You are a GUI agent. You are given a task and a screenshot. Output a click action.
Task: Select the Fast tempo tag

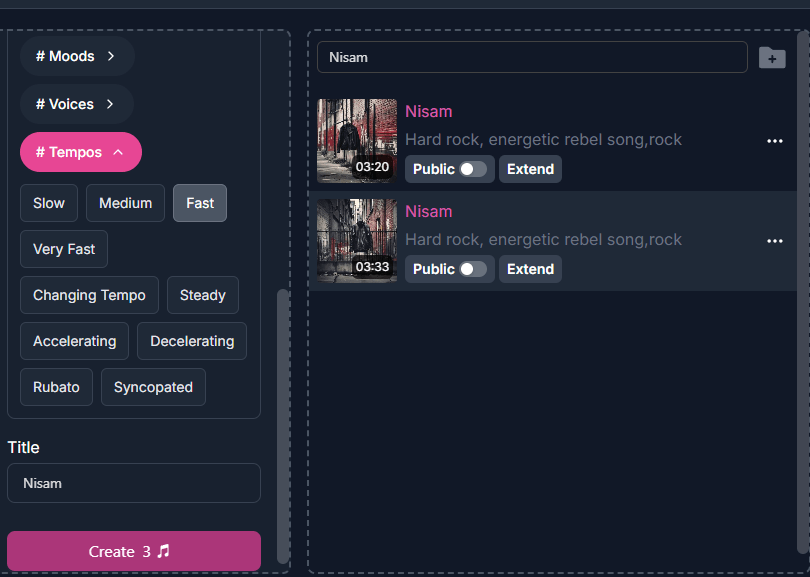[200, 203]
